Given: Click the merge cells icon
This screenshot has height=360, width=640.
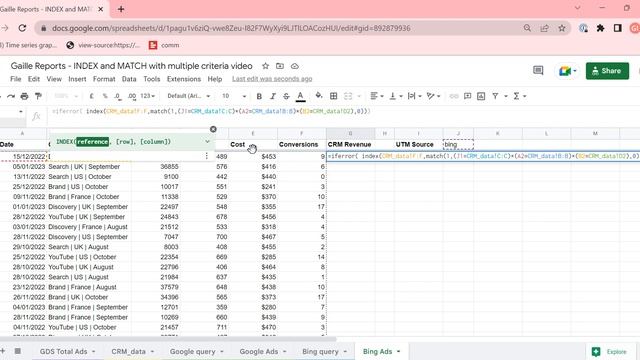Looking at the screenshot, I should pyautogui.click(x=348, y=96).
